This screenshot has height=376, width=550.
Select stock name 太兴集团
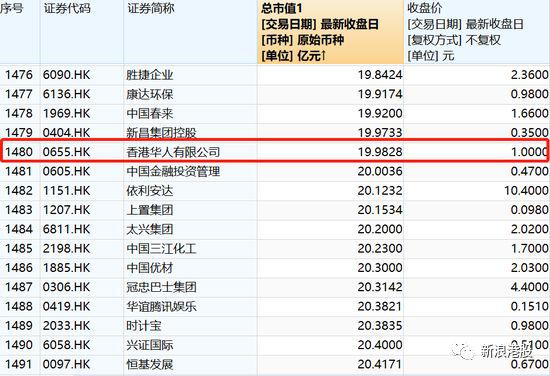[150, 229]
